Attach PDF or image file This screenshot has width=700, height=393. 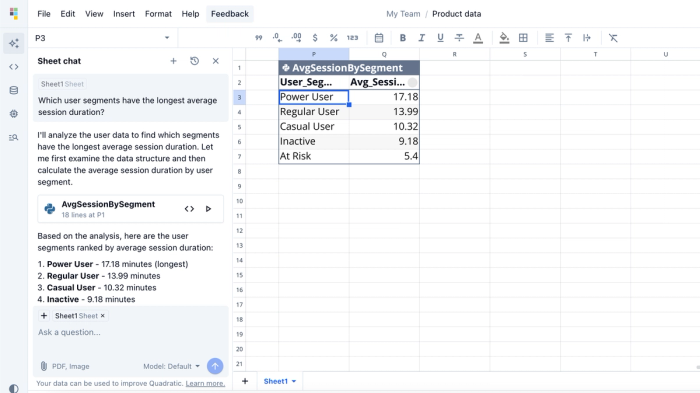tap(65, 366)
